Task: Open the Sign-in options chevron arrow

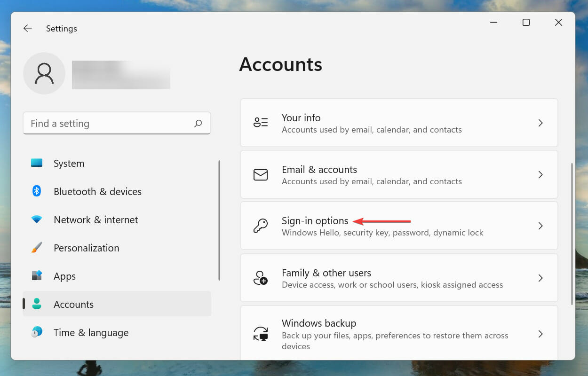Action: (x=540, y=226)
